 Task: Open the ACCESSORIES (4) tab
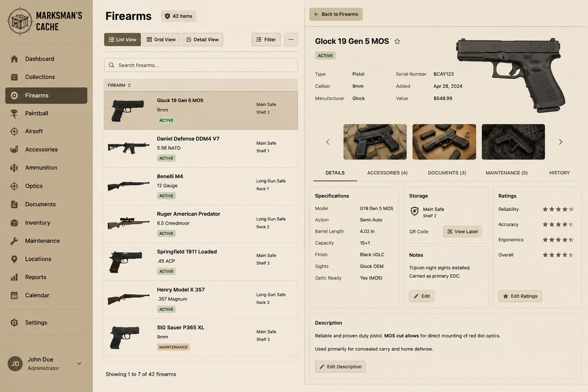(387, 173)
